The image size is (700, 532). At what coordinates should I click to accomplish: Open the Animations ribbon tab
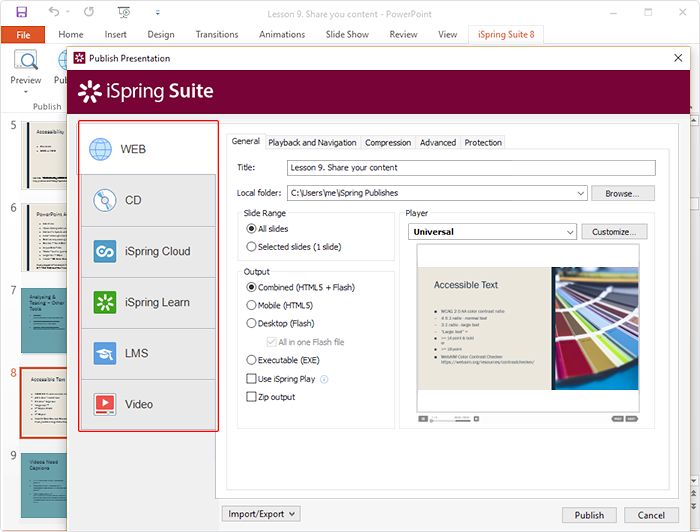coord(282,34)
